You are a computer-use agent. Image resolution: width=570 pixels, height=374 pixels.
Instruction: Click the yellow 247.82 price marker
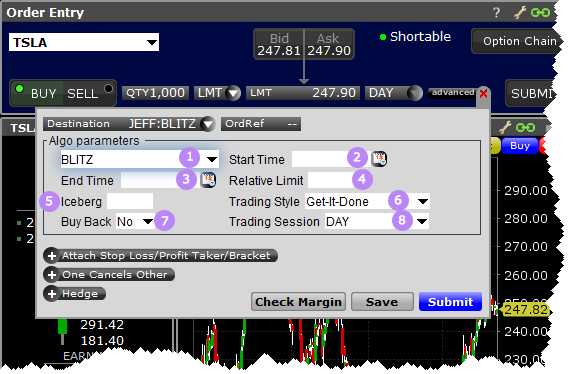point(525,310)
